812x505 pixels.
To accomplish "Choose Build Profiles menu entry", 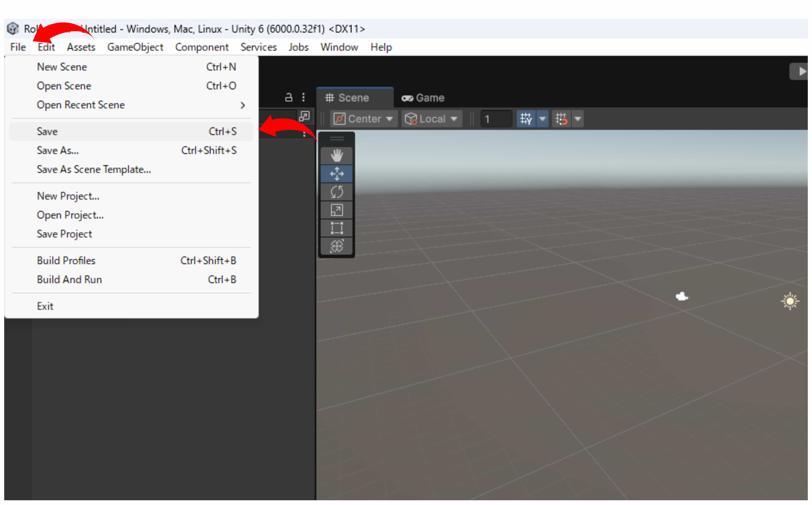I will pyautogui.click(x=66, y=261).
